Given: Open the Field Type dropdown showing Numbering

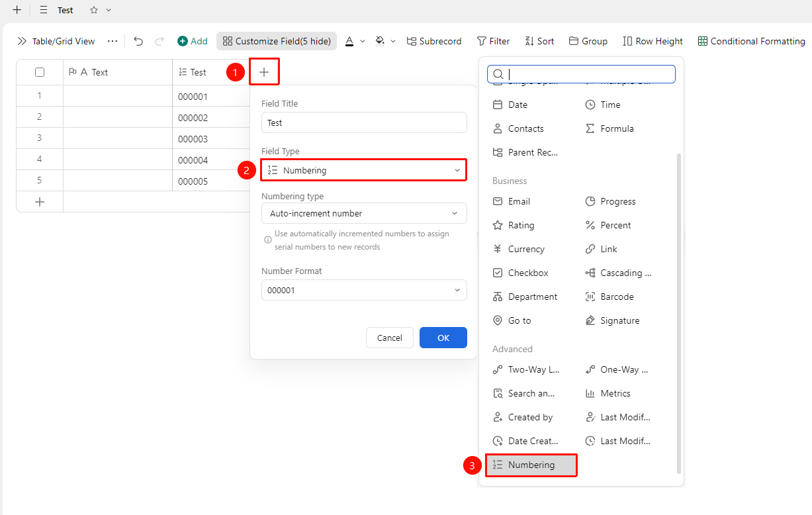Looking at the screenshot, I should 364,170.
